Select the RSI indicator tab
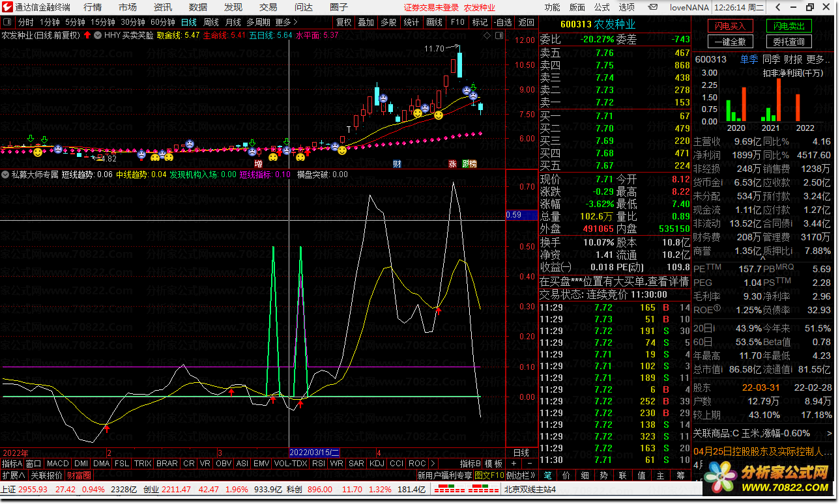This screenshot has width=840, height=504. pyautogui.click(x=318, y=464)
